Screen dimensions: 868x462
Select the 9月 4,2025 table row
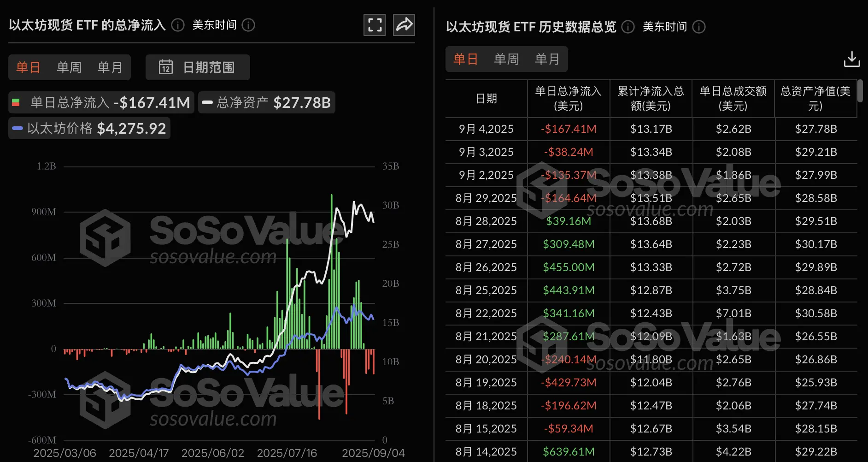[486, 129]
